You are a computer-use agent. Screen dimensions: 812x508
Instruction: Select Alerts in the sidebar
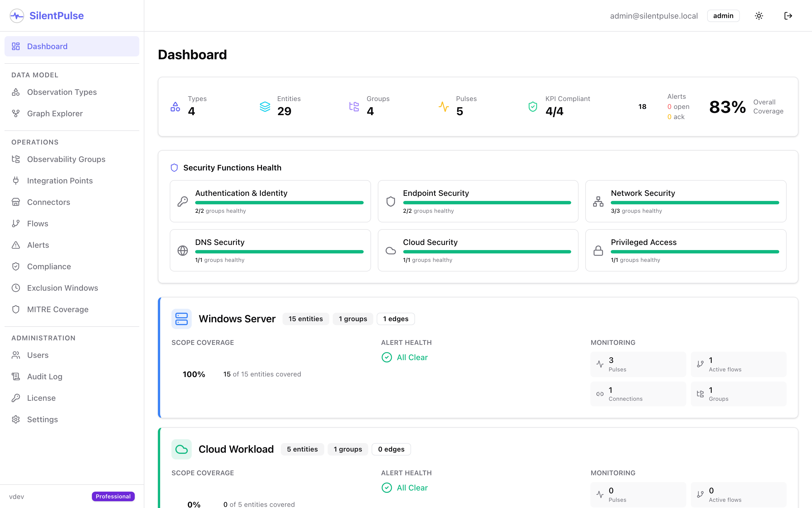tap(72, 245)
